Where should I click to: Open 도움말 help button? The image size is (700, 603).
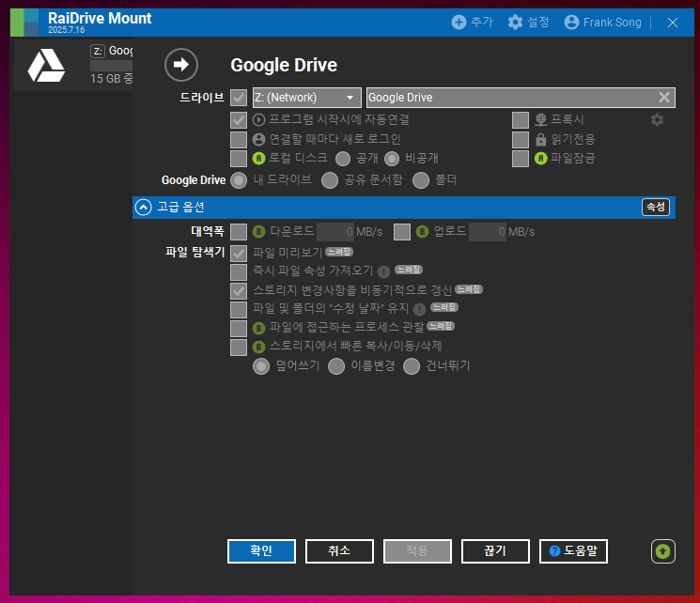(x=573, y=551)
